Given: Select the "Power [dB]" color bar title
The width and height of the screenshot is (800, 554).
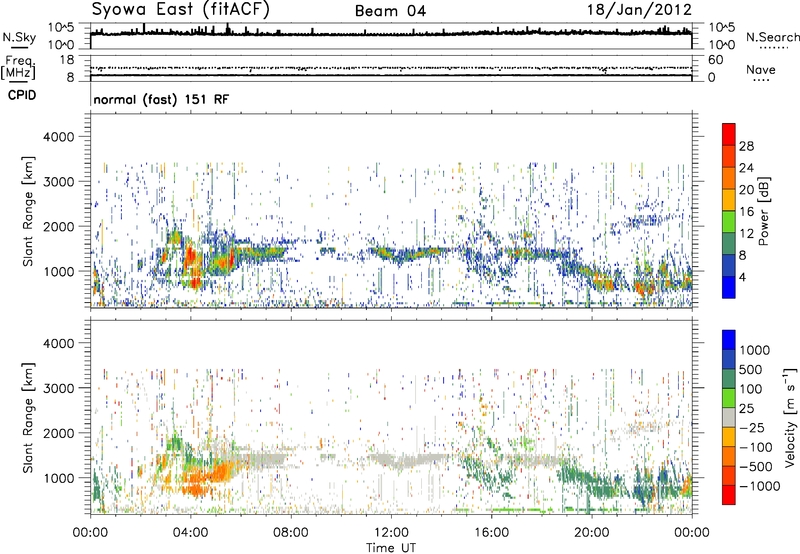Looking at the screenshot, I should [x=764, y=211].
